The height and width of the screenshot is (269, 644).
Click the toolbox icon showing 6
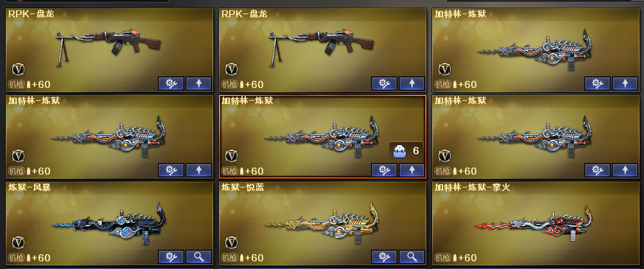click(399, 152)
